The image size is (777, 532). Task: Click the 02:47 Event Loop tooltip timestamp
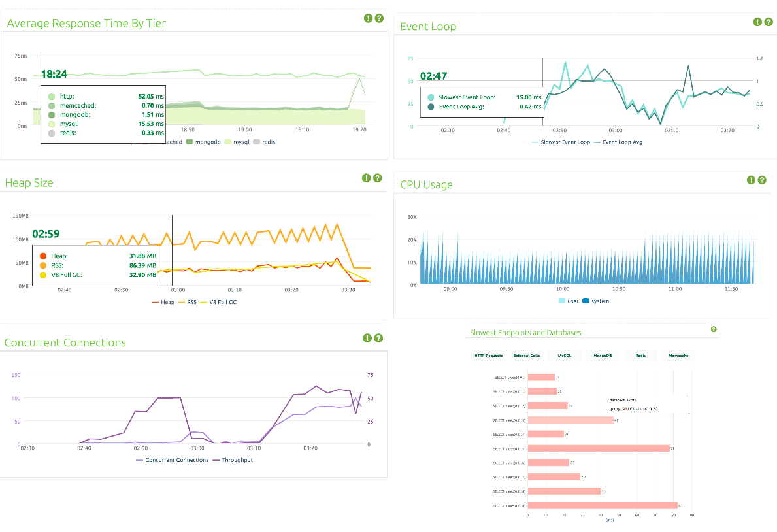point(434,76)
